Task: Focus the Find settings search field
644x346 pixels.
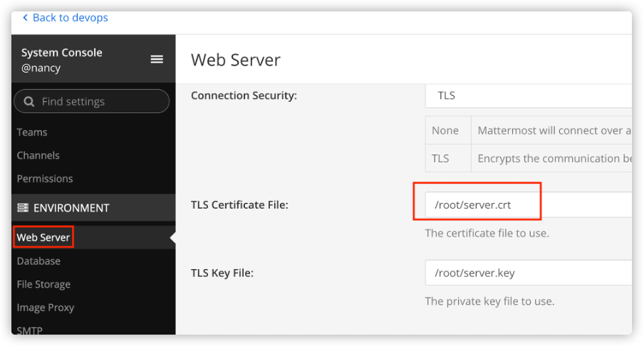Action: [x=100, y=102]
